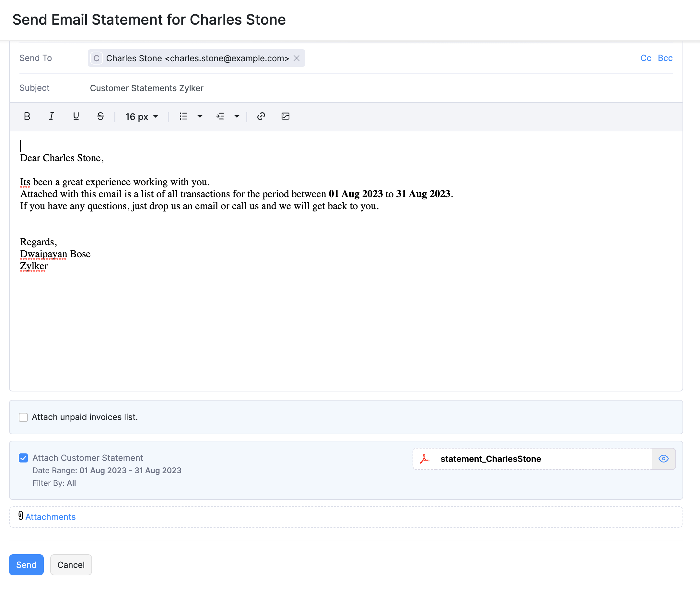Show the Cc recipient field

tap(646, 58)
